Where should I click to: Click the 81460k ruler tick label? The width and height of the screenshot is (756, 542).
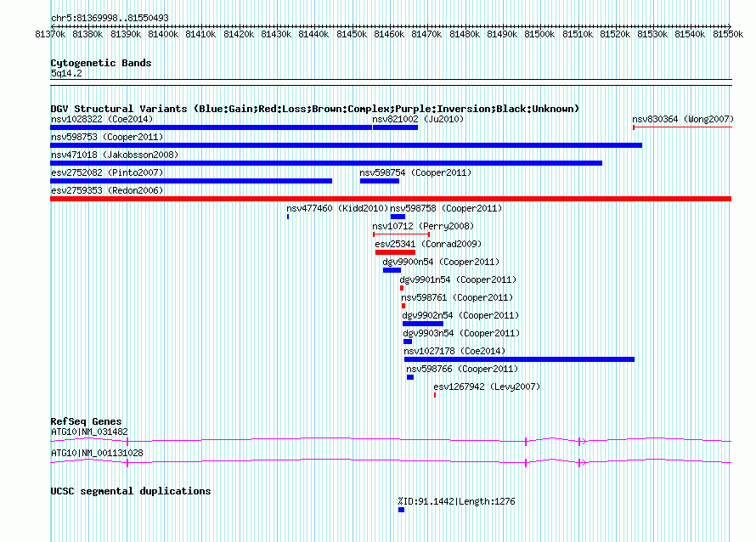click(x=389, y=34)
